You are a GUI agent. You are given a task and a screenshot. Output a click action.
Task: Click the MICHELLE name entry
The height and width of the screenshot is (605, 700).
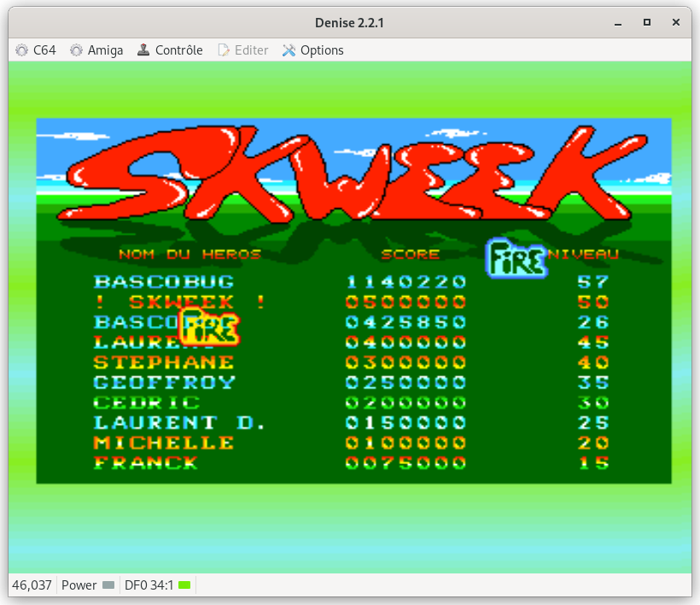point(164,443)
